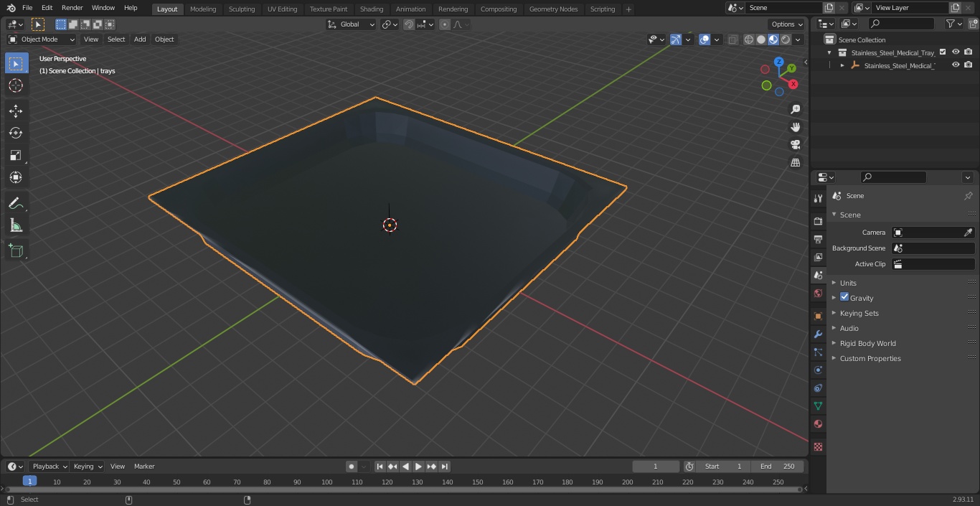The height and width of the screenshot is (506, 980).
Task: Open the Physics properties tab
Action: coord(818,370)
